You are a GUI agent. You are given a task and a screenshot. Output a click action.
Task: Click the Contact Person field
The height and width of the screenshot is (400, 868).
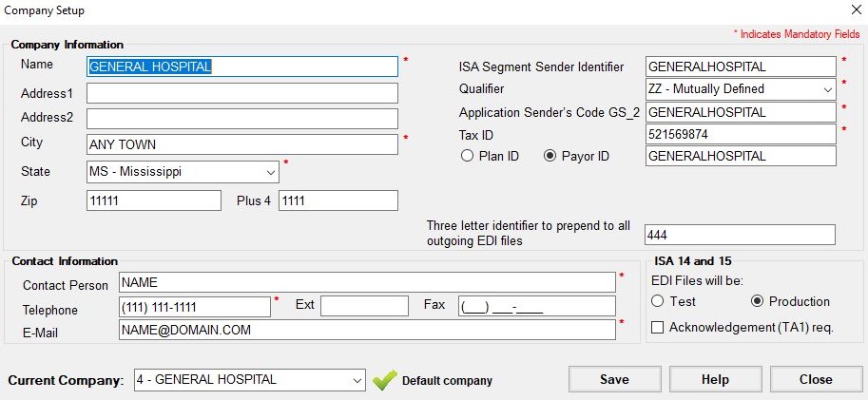pyautogui.click(x=367, y=282)
